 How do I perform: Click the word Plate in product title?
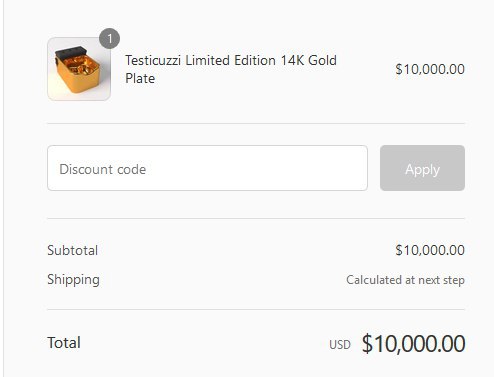pos(140,79)
